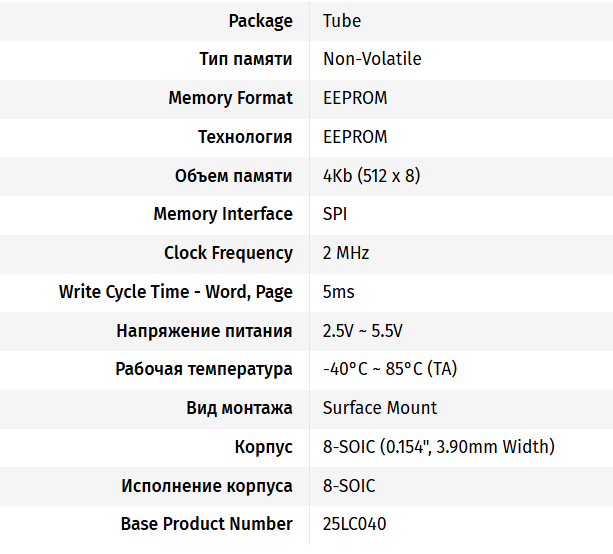The image size is (613, 554).
Task: Click the "Memory Interface" label
Action: tap(223, 214)
